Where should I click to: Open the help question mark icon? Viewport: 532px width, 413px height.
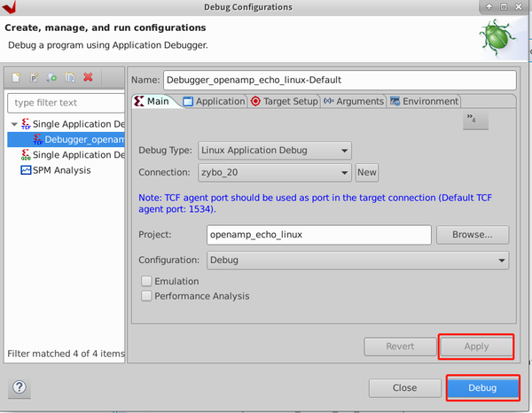(20, 387)
